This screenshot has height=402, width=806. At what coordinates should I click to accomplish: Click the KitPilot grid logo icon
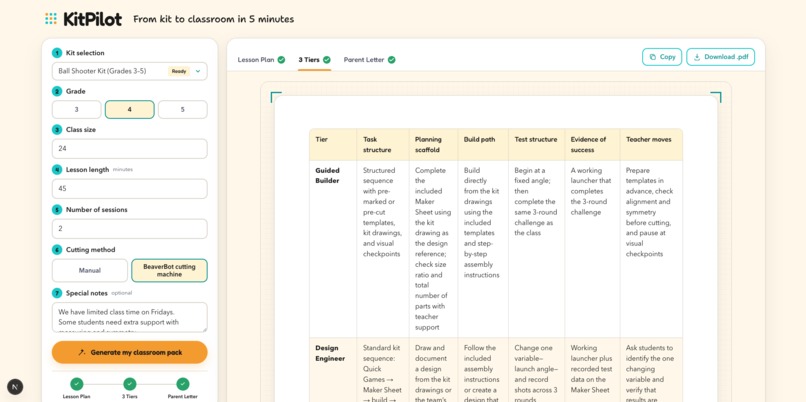[51, 19]
